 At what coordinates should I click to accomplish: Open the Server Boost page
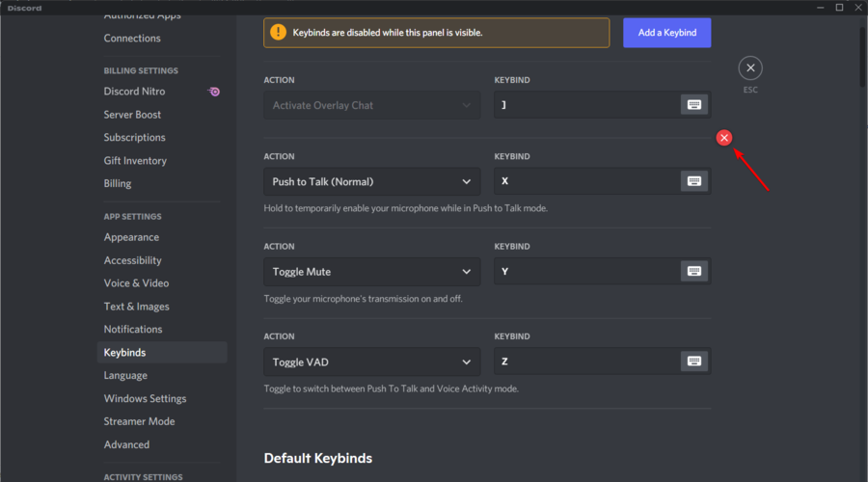click(x=132, y=115)
